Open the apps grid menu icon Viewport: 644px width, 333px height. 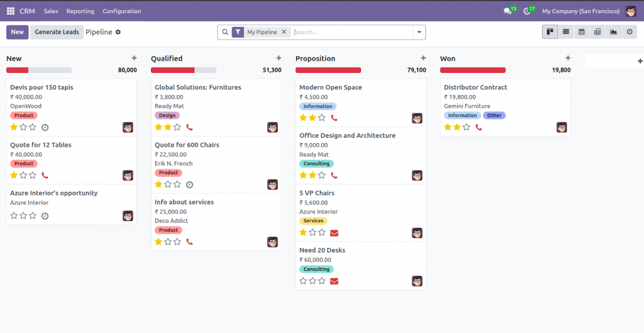click(x=10, y=11)
